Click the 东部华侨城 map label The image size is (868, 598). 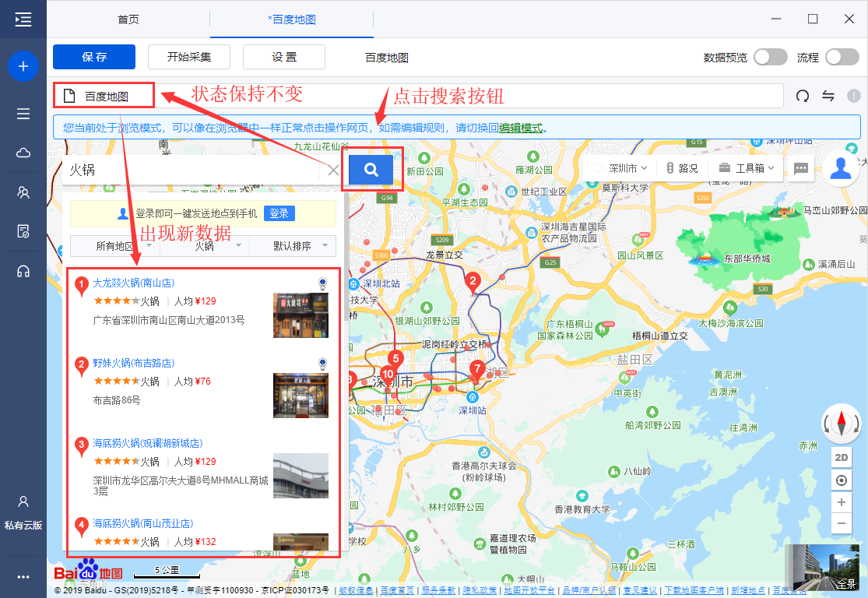coord(747,259)
